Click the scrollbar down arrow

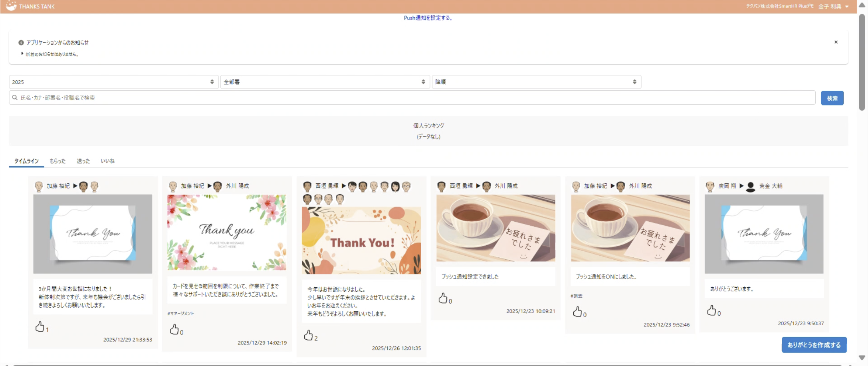tap(862, 358)
